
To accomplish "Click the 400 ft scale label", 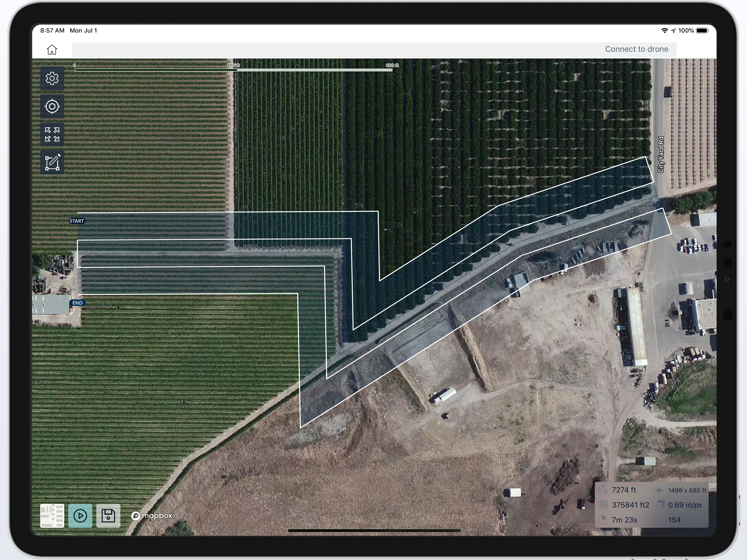I will point(233,65).
